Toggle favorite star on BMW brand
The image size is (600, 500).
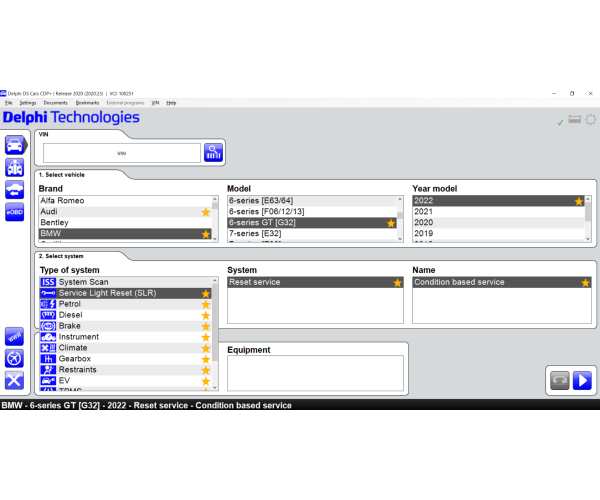(x=206, y=234)
